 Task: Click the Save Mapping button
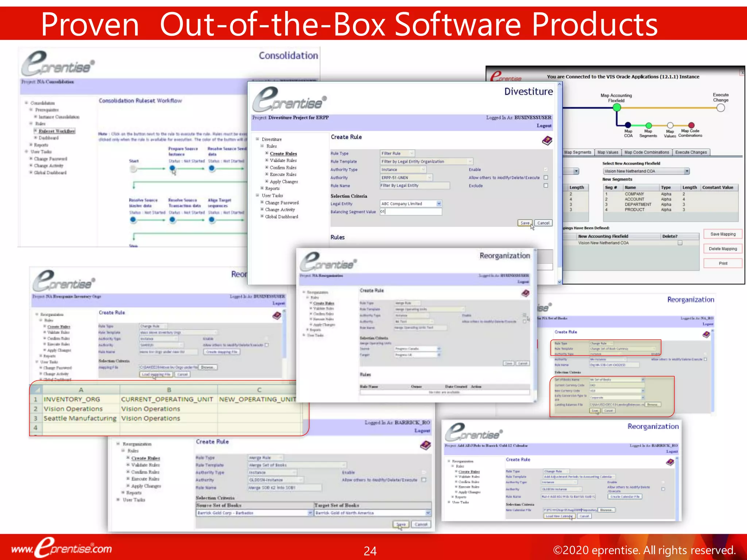[x=723, y=234]
